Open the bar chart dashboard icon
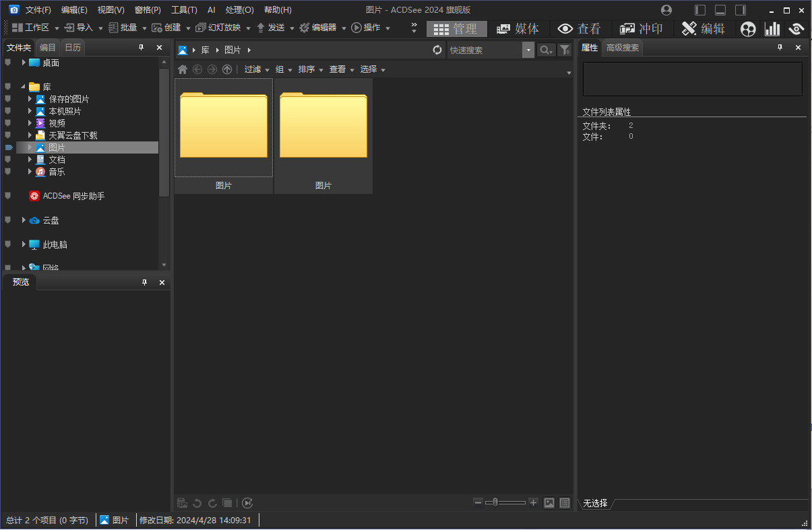This screenshot has height=530, width=812. point(772,28)
